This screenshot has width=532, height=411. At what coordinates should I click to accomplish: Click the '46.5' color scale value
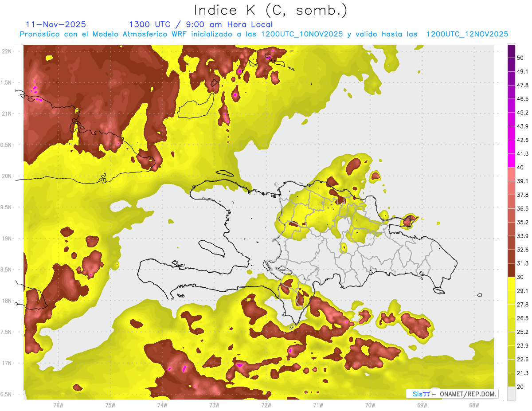(523, 99)
